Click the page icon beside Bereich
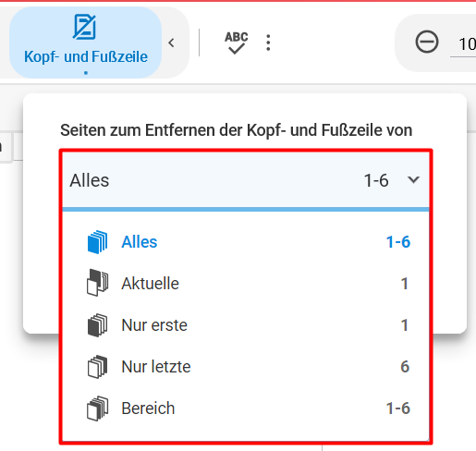Image resolution: width=476 pixels, height=451 pixels. (97, 408)
